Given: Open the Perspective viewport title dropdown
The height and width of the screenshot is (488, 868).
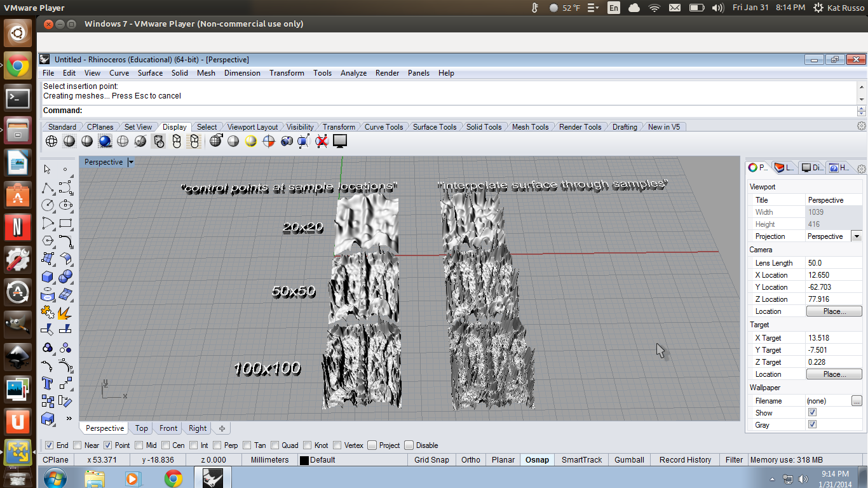Looking at the screenshot, I should [131, 162].
